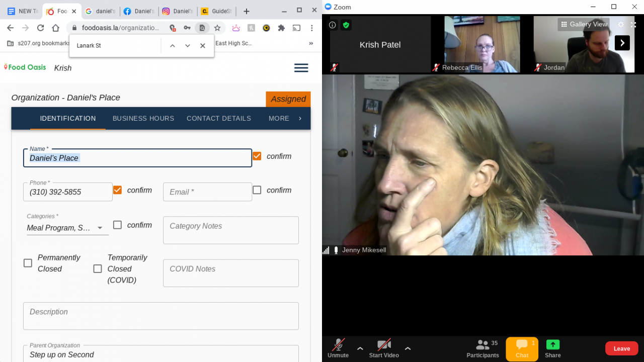Open the Chrome three-dot menu
The height and width of the screenshot is (362, 644).
coord(312,28)
